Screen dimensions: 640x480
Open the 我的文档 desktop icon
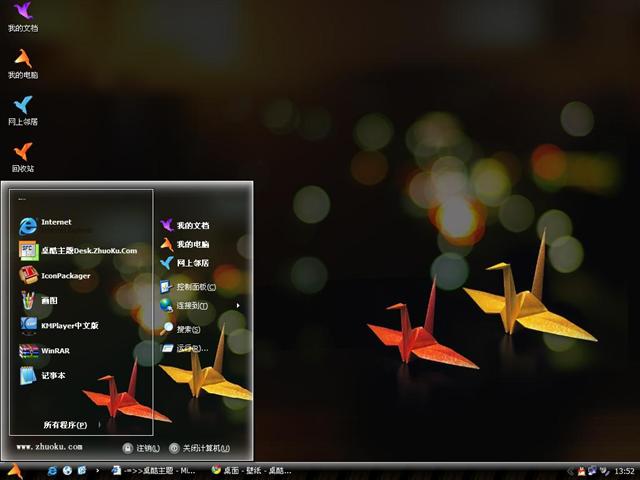click(x=23, y=17)
